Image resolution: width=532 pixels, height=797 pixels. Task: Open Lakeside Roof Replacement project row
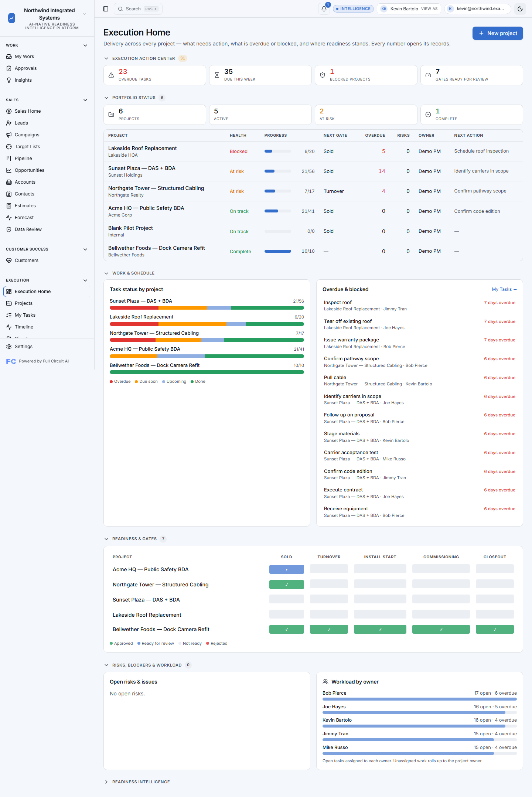click(313, 151)
